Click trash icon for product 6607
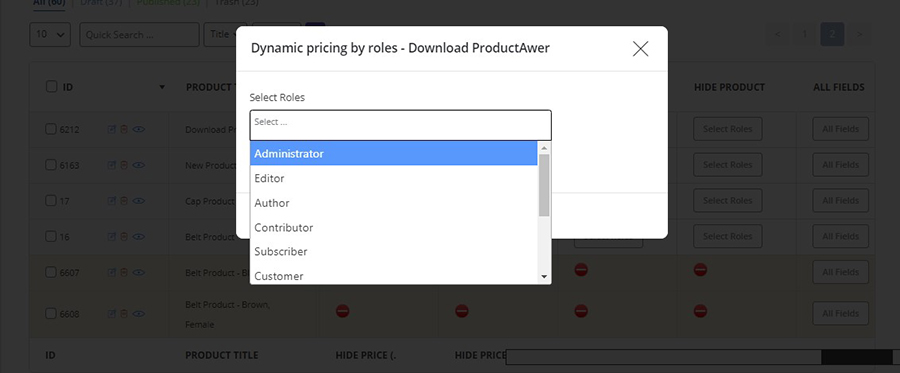Image resolution: width=900 pixels, height=373 pixels. click(123, 273)
